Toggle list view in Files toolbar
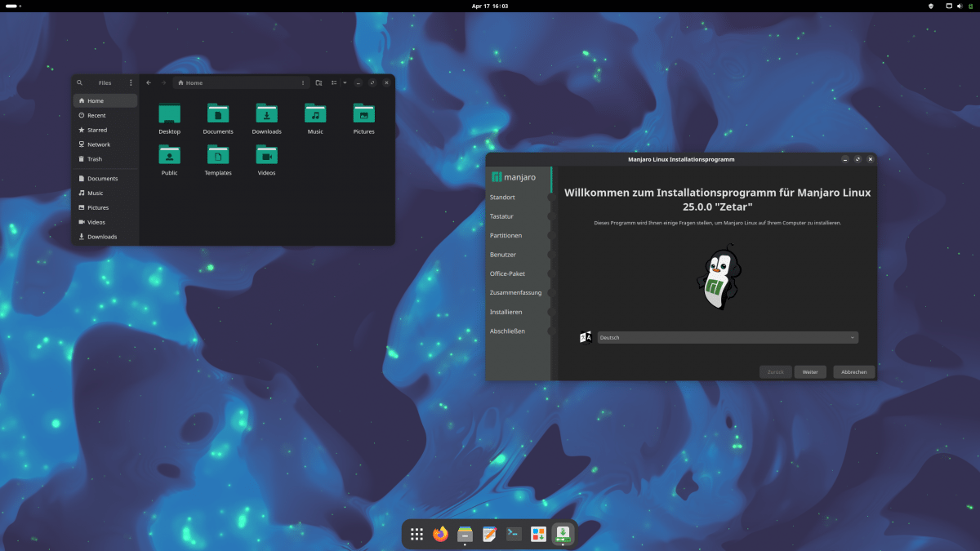This screenshot has width=980, height=551. click(x=334, y=82)
